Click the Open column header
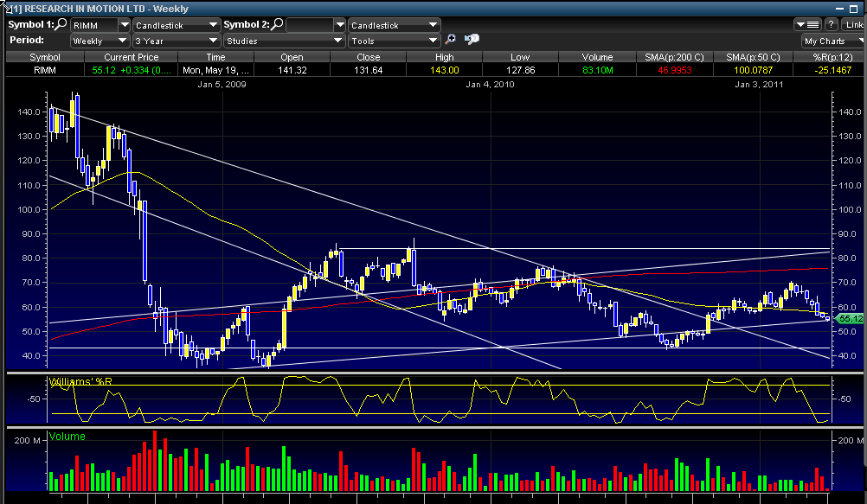This screenshot has width=867, height=504. 292,57
